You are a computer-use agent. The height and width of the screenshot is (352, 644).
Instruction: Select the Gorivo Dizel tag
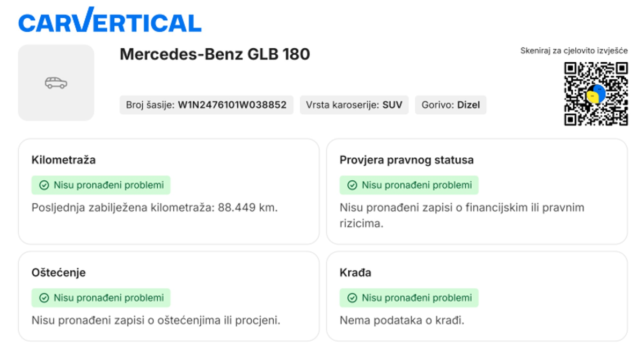(451, 105)
